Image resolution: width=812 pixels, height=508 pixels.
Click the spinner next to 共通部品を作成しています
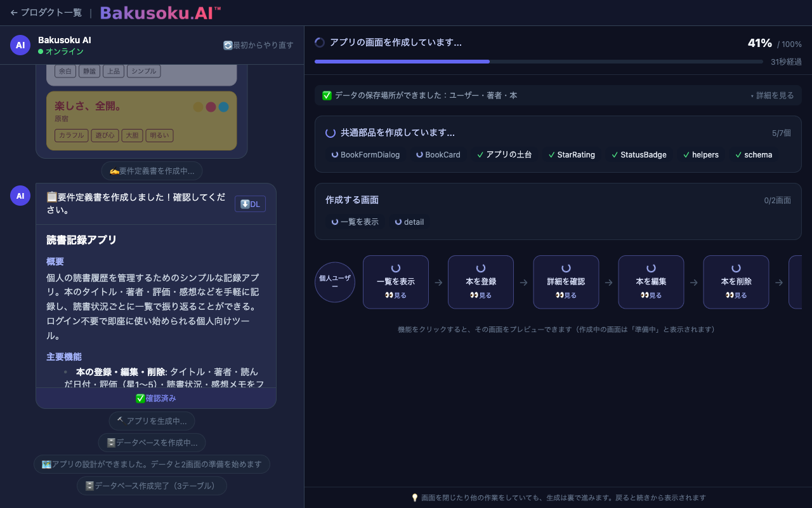pyautogui.click(x=331, y=133)
